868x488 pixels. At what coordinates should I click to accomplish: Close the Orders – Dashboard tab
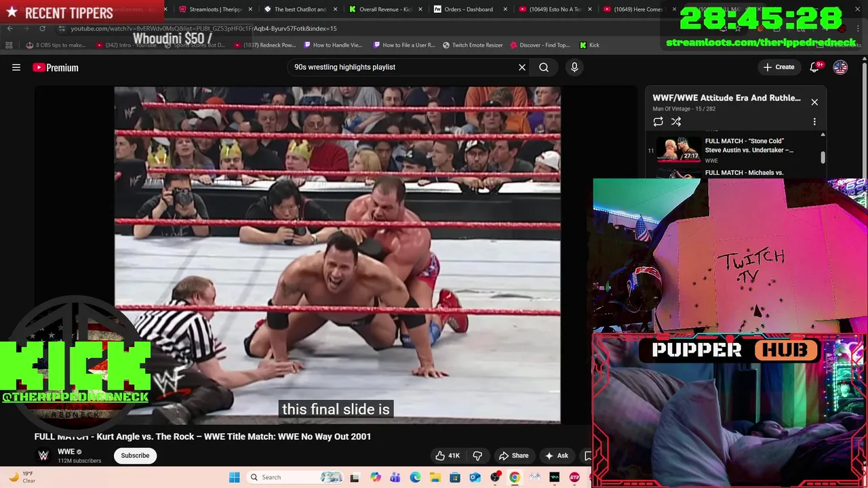pos(505,9)
